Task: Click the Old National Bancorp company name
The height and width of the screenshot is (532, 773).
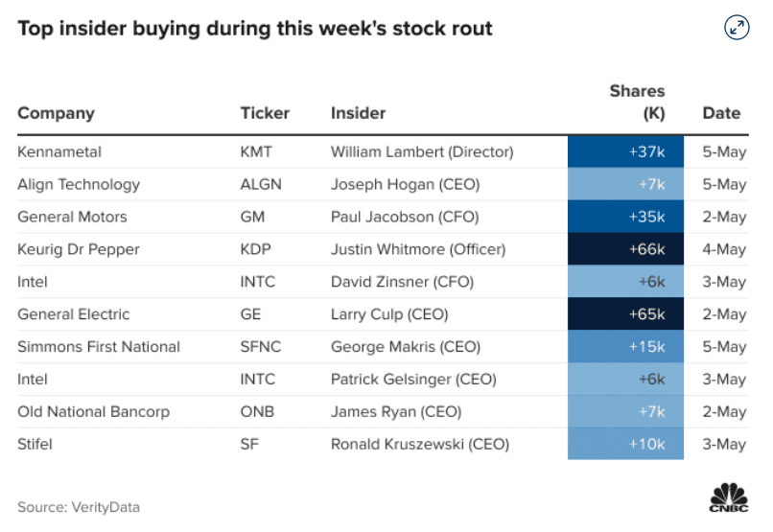Action: point(93,412)
